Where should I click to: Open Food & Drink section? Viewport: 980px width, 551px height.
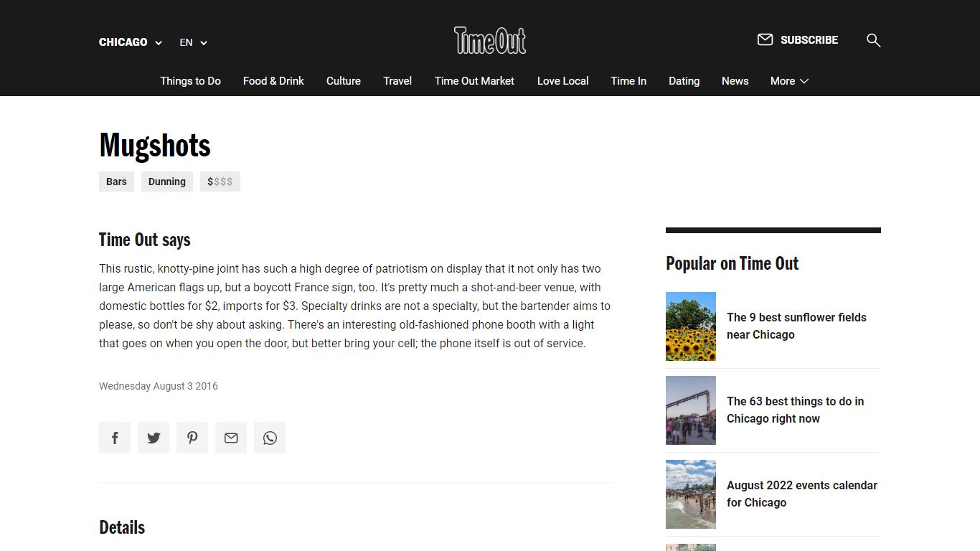273,81
